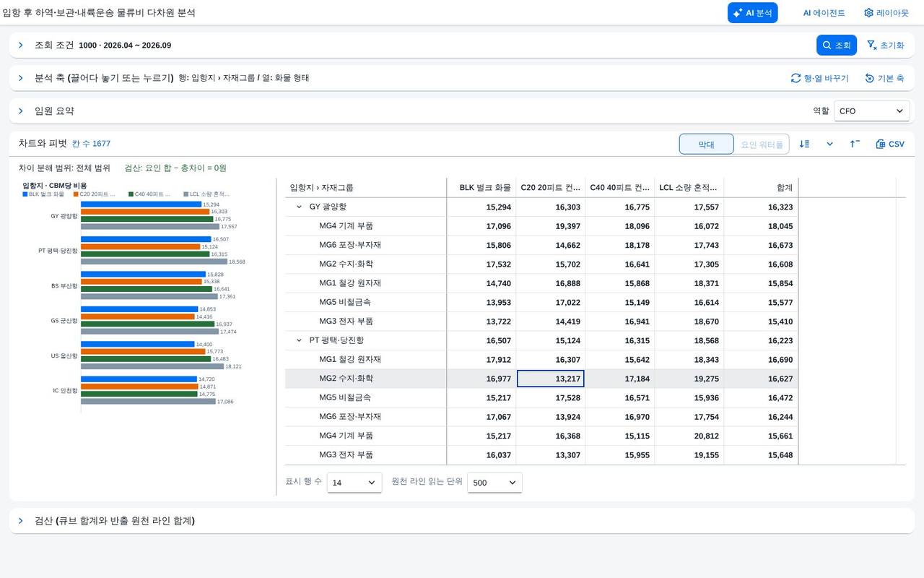924x578 pixels.
Task: Open the small chevron dropdown beside the sort icon
Action: (829, 144)
